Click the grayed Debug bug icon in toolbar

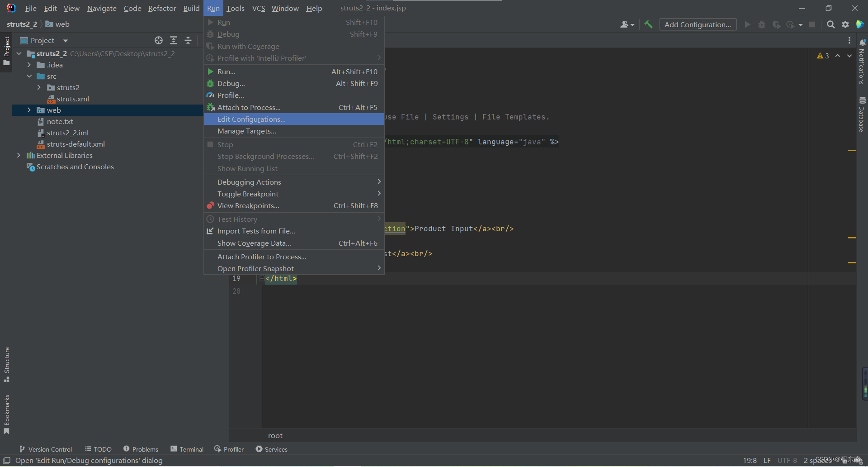pos(762,24)
